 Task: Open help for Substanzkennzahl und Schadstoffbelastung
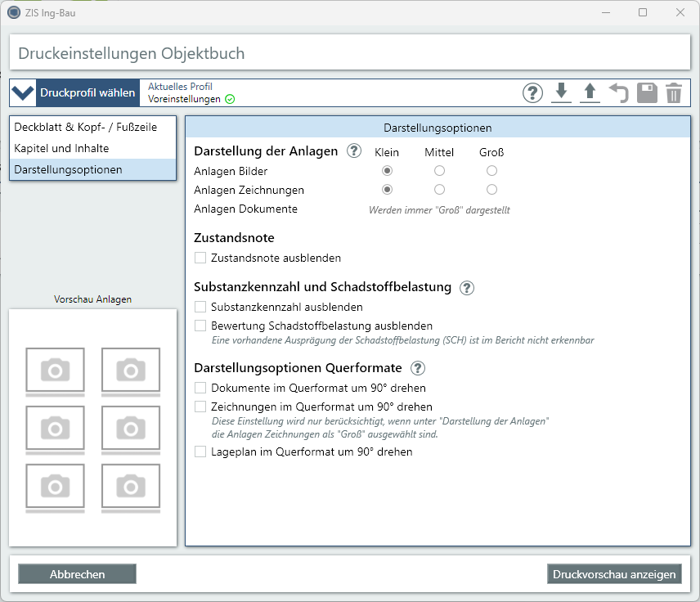466,287
